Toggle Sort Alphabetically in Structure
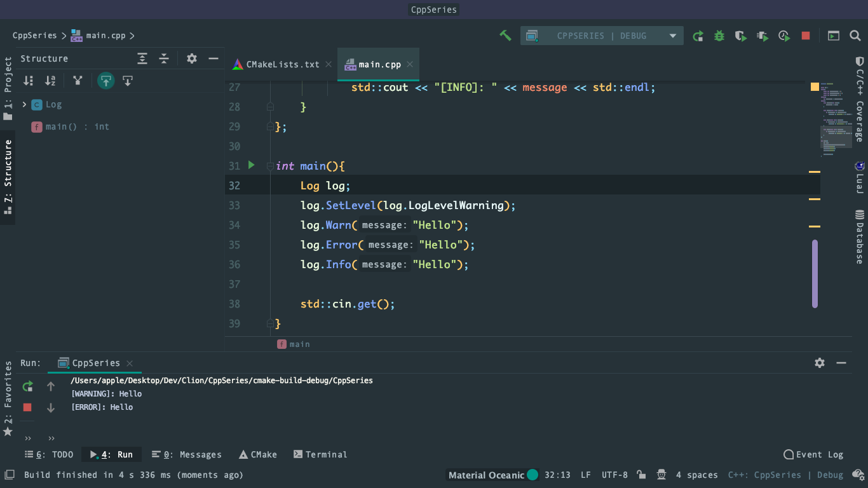 pos(50,81)
